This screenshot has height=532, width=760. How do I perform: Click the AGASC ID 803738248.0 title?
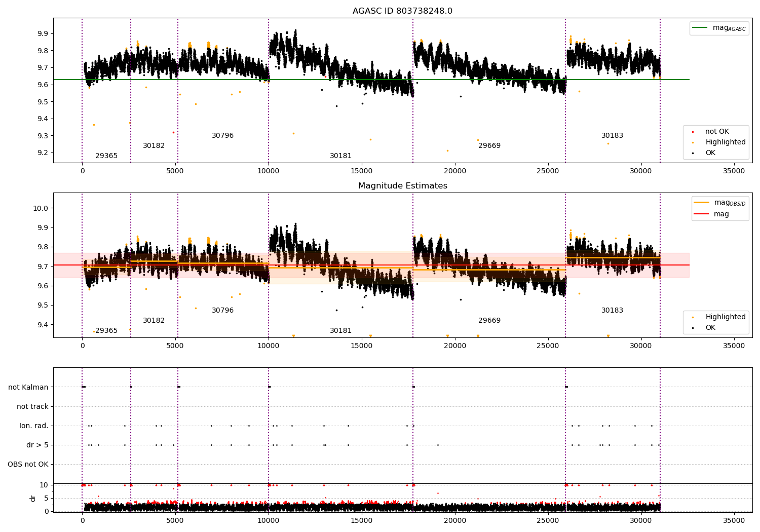click(x=402, y=11)
